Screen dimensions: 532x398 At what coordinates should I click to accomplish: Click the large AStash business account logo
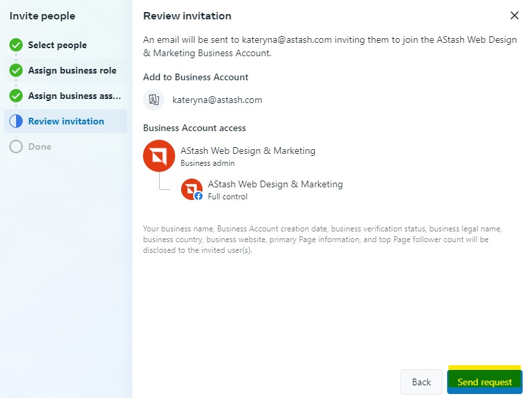pos(159,156)
